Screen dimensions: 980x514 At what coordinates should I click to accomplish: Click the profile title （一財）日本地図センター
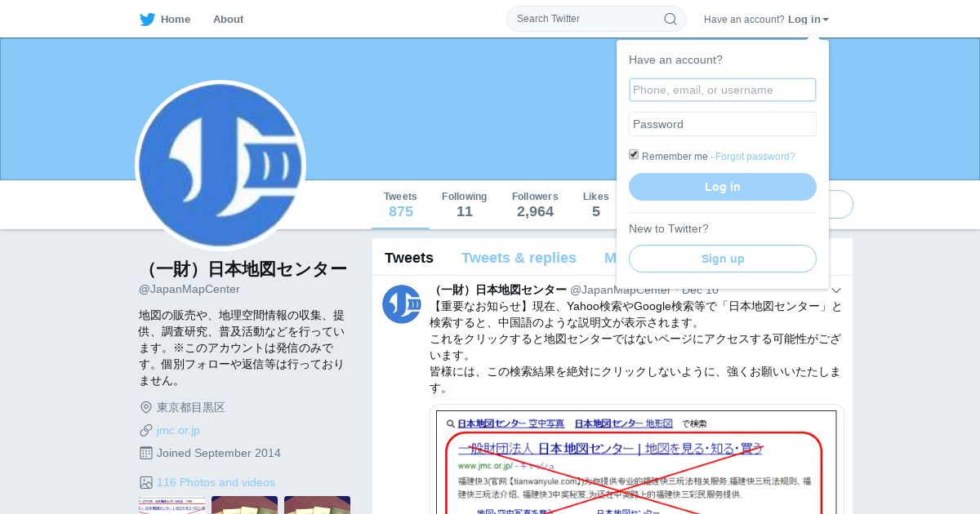[x=243, y=269]
